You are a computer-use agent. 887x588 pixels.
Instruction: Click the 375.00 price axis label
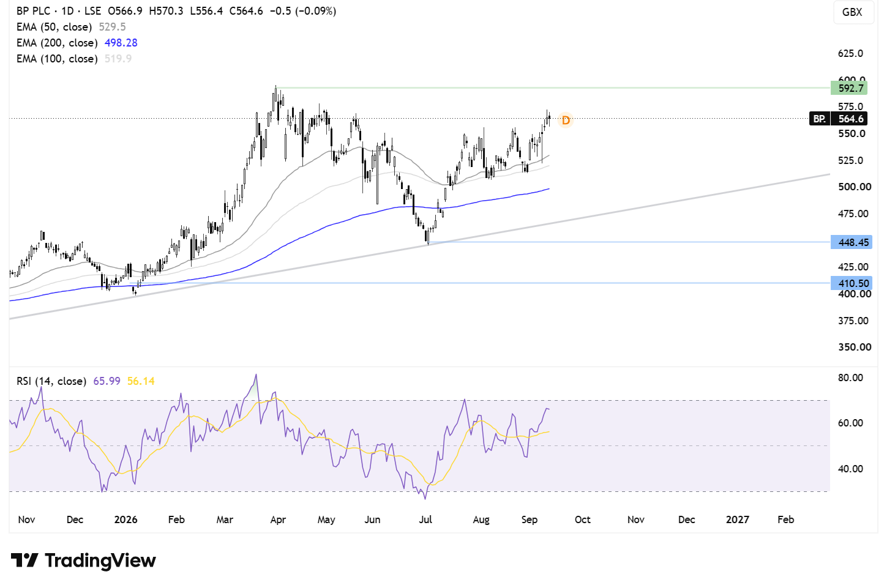tap(853, 321)
